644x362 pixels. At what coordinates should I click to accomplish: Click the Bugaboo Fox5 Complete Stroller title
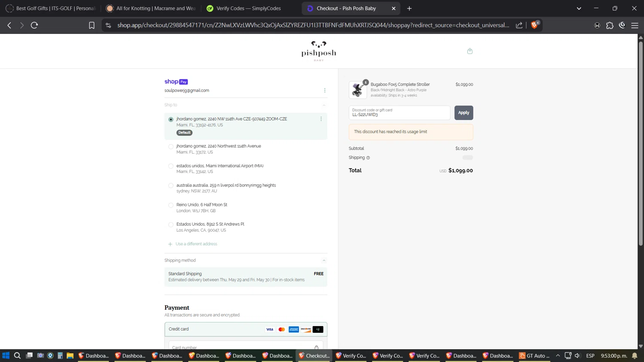[400, 84]
